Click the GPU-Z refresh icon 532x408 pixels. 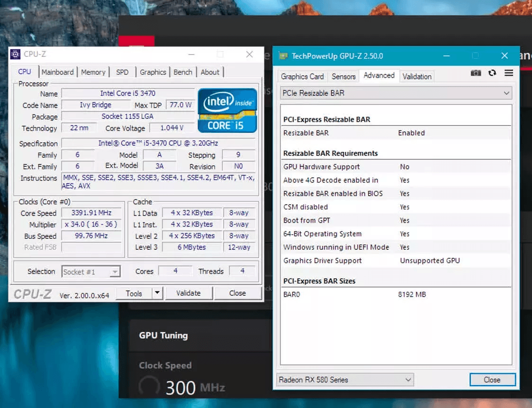[x=492, y=73]
